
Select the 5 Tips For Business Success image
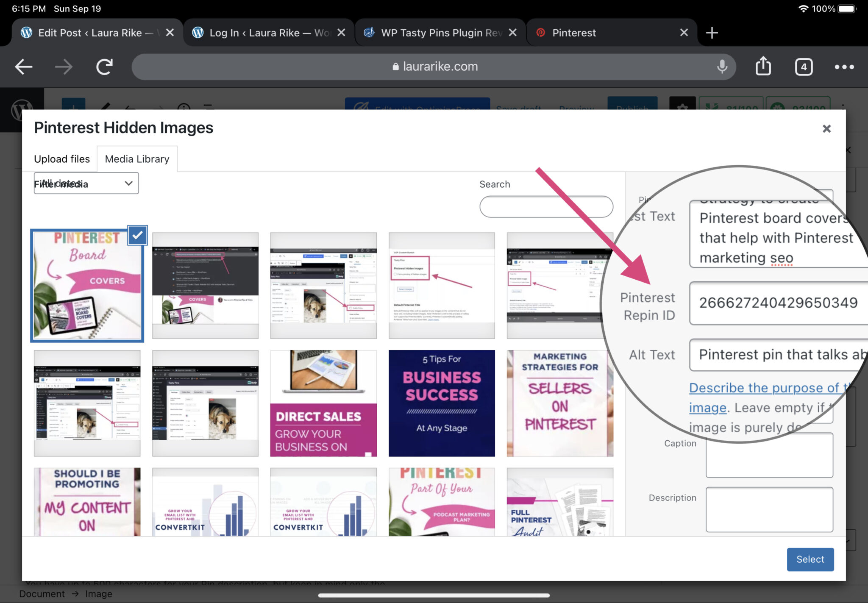coord(442,403)
